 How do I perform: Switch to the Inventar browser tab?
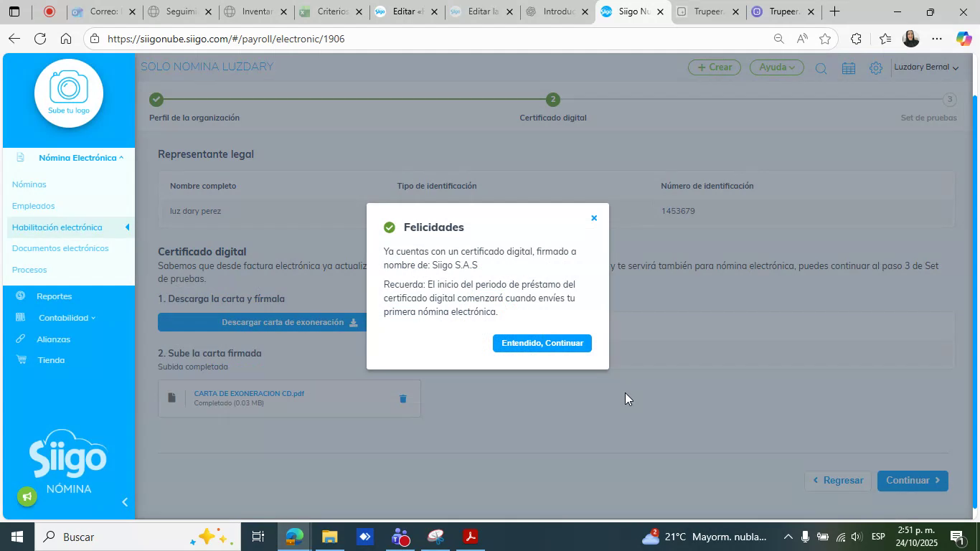(255, 11)
